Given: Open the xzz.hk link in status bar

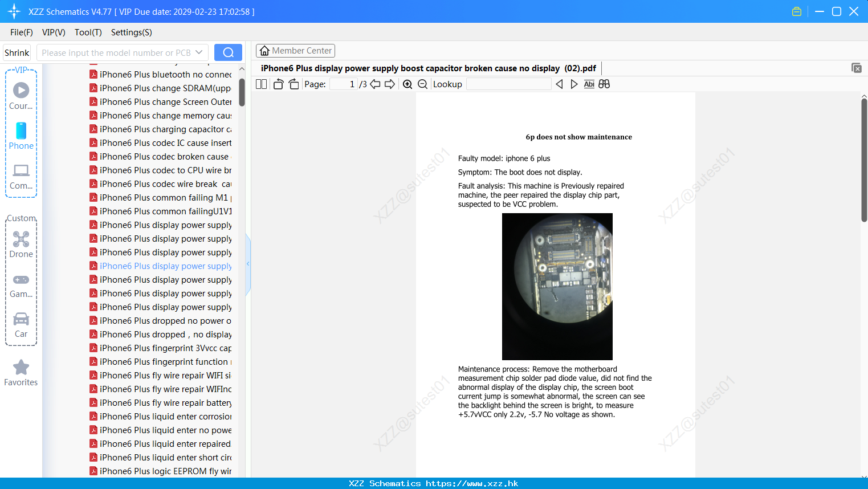Looking at the screenshot, I should [x=472, y=483].
